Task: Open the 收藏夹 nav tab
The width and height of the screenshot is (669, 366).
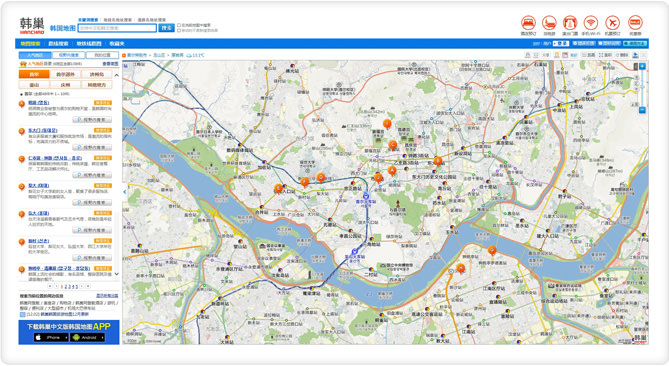Action: coord(116,44)
